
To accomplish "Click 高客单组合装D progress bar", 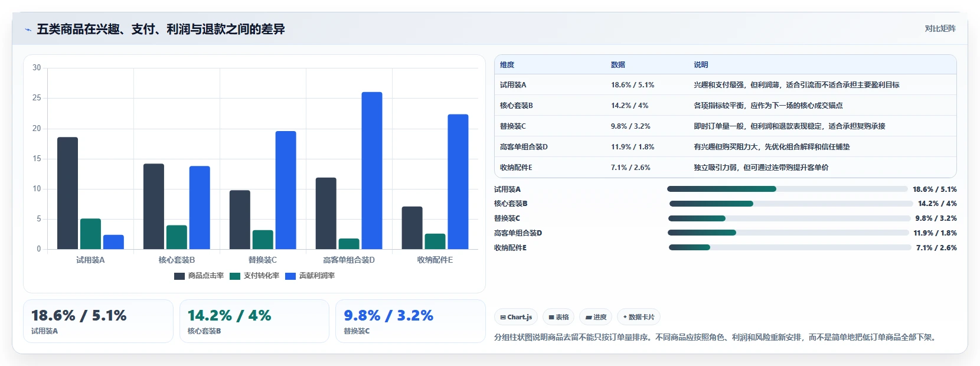I will [x=788, y=233].
